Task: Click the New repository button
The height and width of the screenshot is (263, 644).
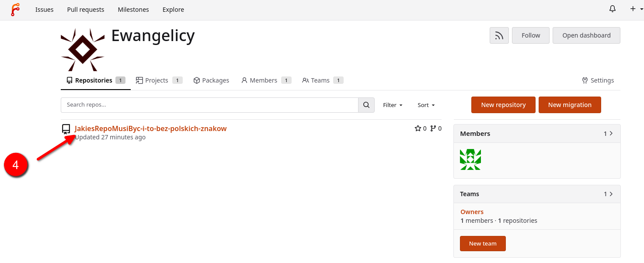Action: click(x=503, y=105)
